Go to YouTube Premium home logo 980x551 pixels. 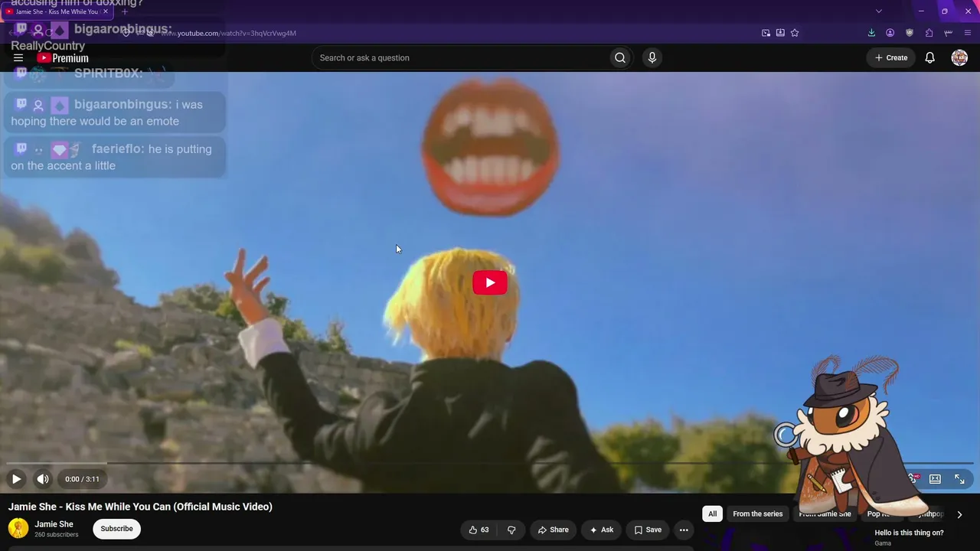pos(63,58)
